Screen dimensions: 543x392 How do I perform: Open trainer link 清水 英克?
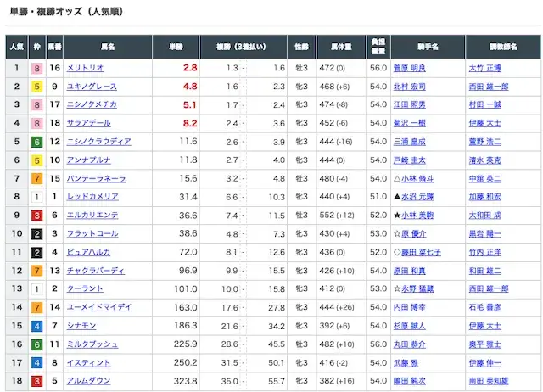(484, 160)
